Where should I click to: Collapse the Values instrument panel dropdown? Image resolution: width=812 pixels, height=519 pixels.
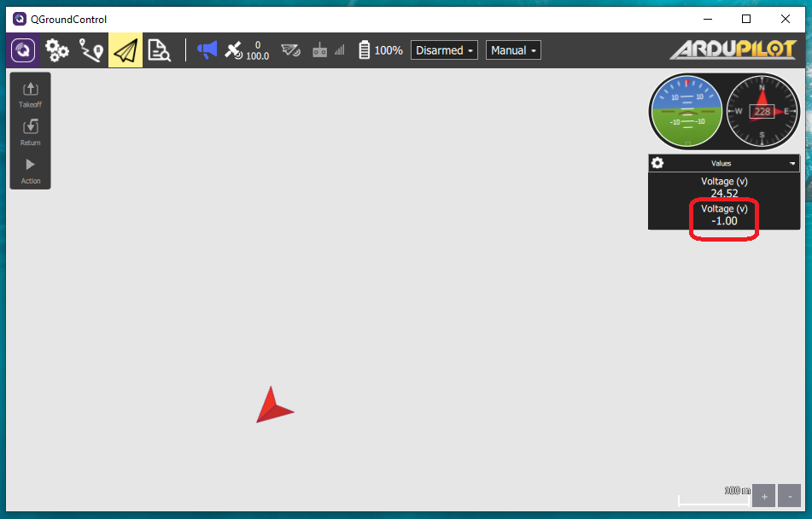(792, 162)
